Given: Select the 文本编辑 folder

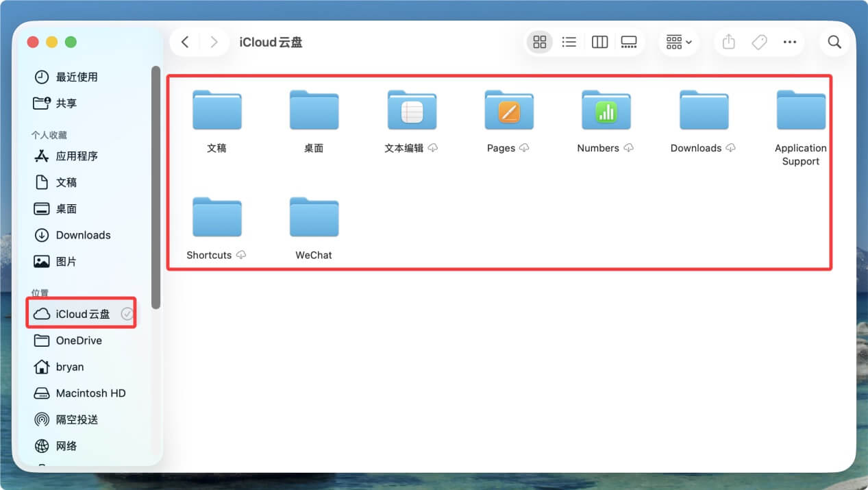Looking at the screenshot, I should (412, 110).
